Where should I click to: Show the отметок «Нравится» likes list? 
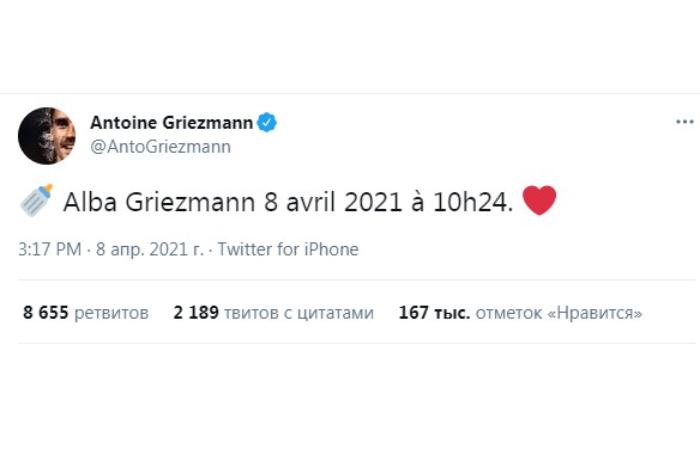[558, 313]
